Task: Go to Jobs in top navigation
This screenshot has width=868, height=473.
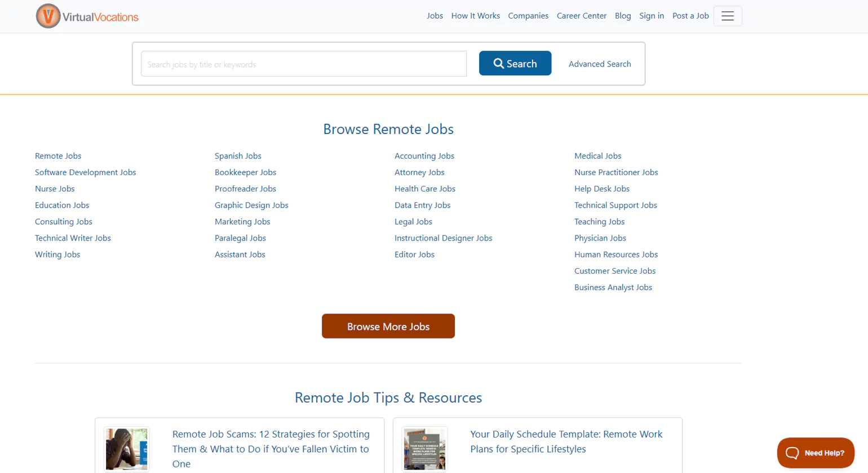Action: [435, 16]
